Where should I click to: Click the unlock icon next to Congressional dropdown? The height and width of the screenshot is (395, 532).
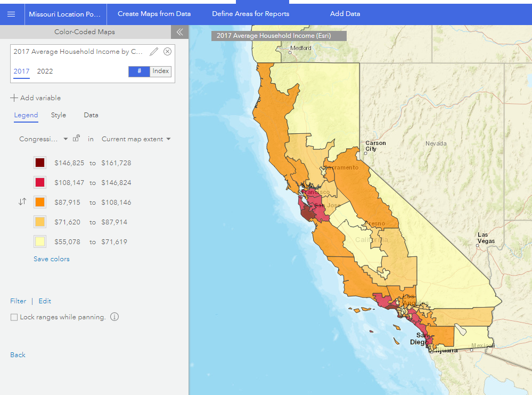(x=75, y=138)
